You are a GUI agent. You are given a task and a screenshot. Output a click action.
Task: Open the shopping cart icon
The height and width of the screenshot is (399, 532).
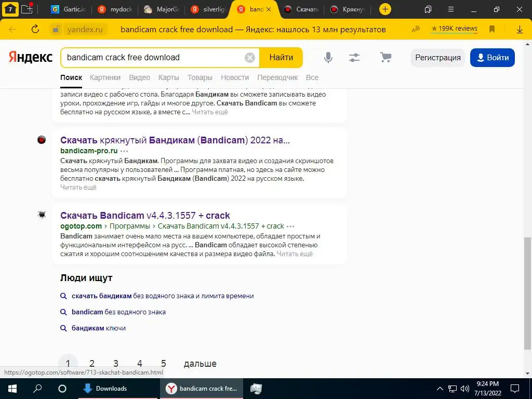pyautogui.click(x=385, y=57)
